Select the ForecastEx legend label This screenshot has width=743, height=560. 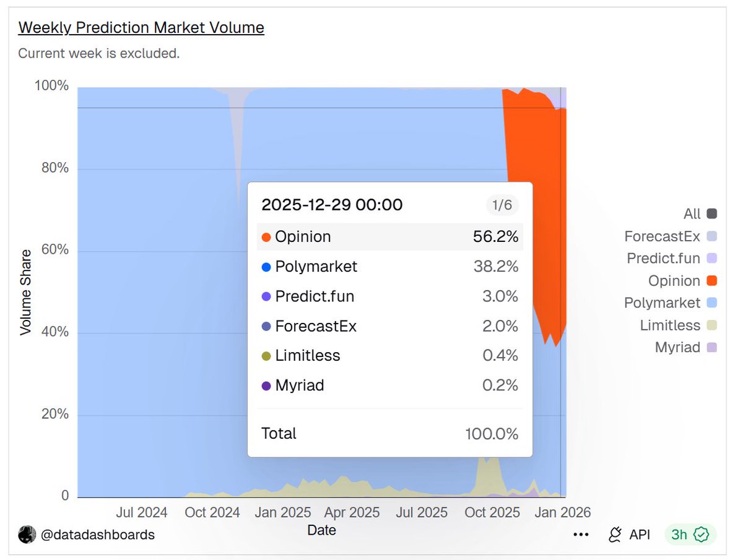[x=662, y=236]
